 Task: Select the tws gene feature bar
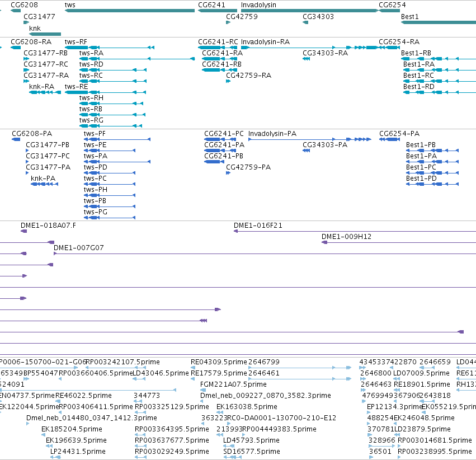point(130,11)
